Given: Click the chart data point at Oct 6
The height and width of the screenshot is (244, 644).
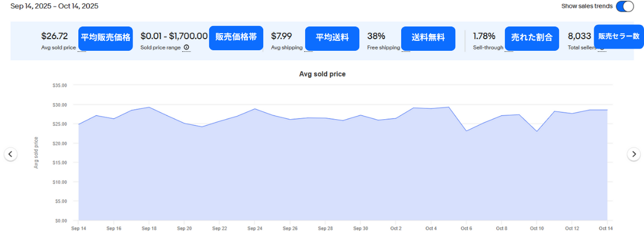Looking at the screenshot, I should pos(466,131).
